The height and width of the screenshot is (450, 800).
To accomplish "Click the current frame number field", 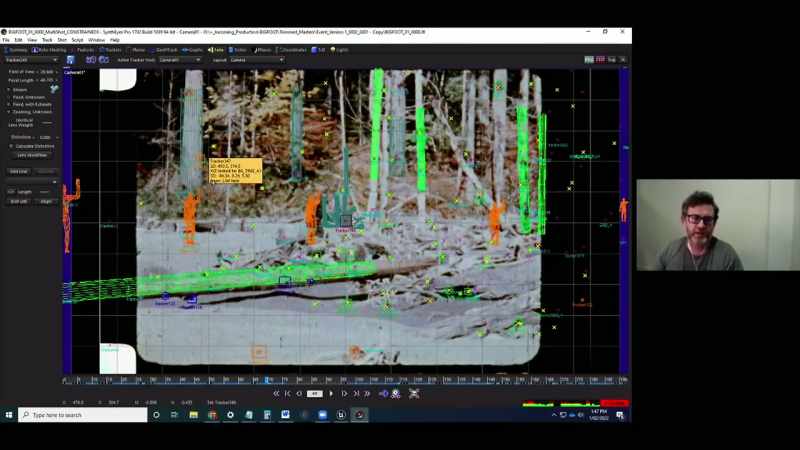I will pyautogui.click(x=314, y=393).
